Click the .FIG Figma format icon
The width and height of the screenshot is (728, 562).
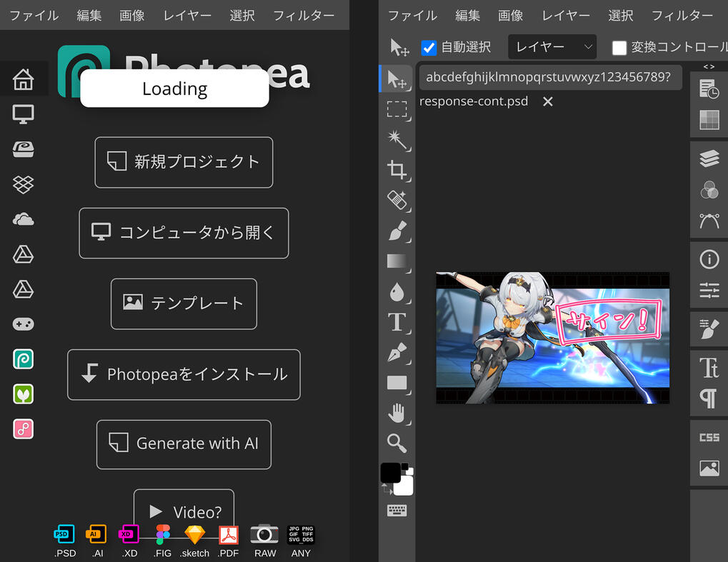pos(162,541)
